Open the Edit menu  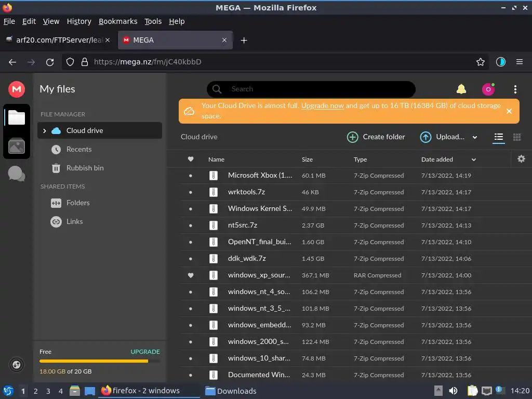coord(29,21)
